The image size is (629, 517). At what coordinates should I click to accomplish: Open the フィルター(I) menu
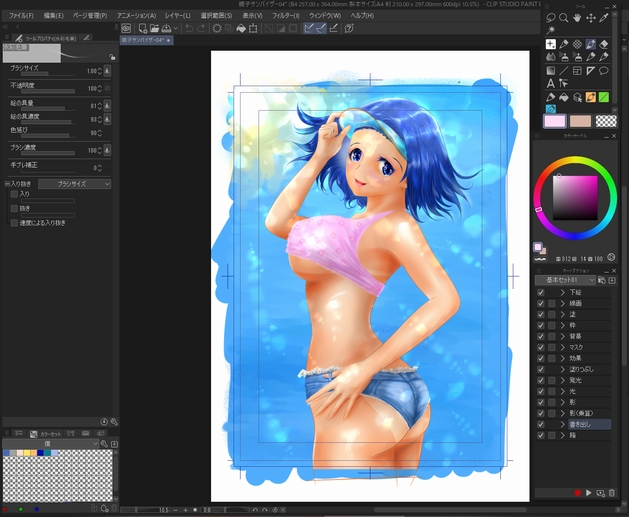point(286,16)
